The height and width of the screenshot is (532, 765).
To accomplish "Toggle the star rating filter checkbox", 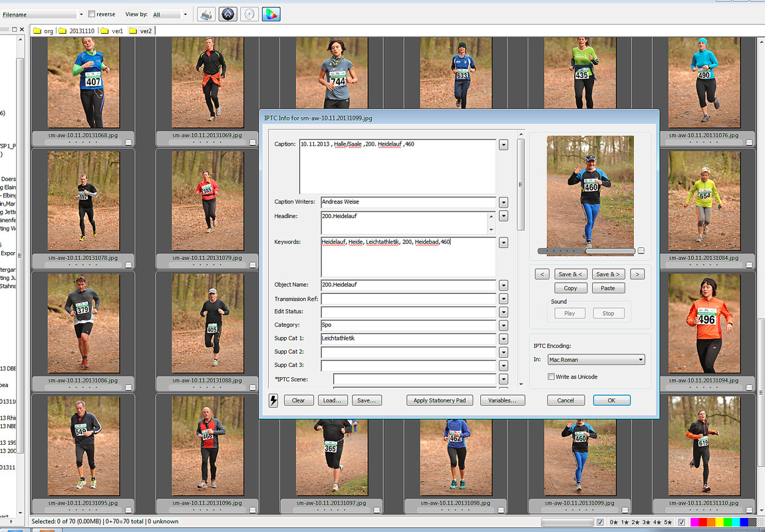I will click(601, 522).
